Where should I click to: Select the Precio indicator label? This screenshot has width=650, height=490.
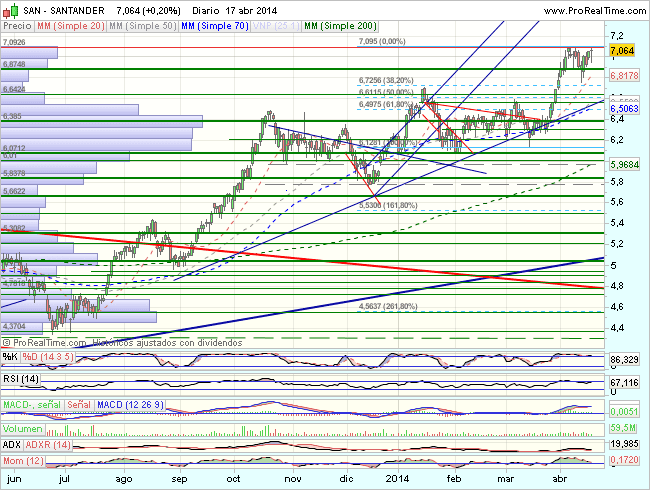[x=17, y=26]
